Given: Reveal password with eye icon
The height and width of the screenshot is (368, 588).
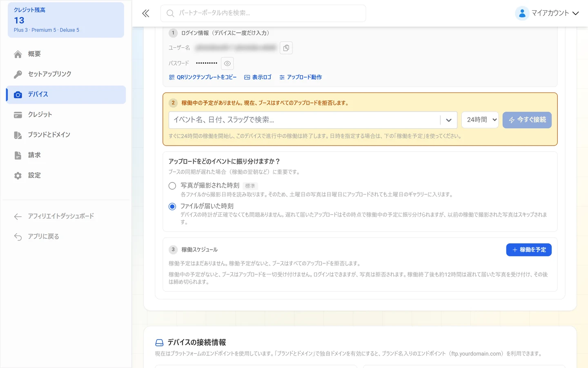Looking at the screenshot, I should pyautogui.click(x=227, y=63).
